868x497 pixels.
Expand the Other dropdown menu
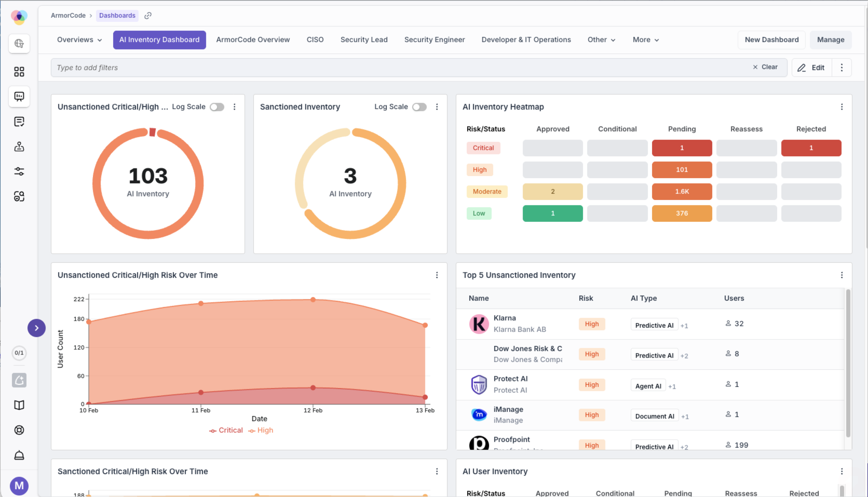[601, 40]
